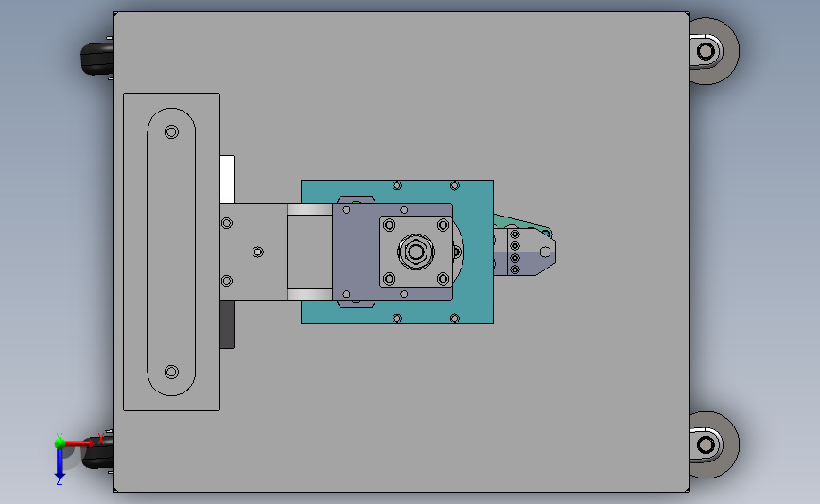820x504 pixels.
Task: Click the bottom-left bolt on the teal plate
Action: [x=397, y=319]
